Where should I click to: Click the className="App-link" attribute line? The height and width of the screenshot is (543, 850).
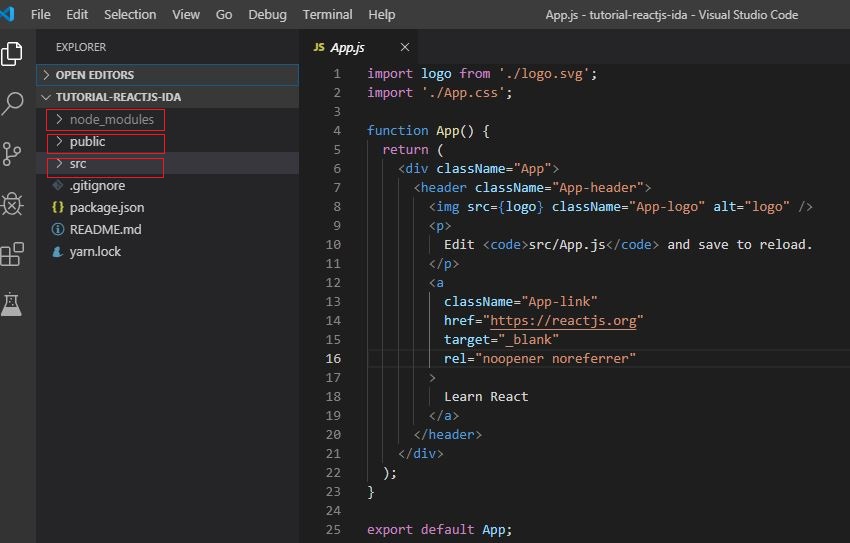pyautogui.click(x=520, y=301)
